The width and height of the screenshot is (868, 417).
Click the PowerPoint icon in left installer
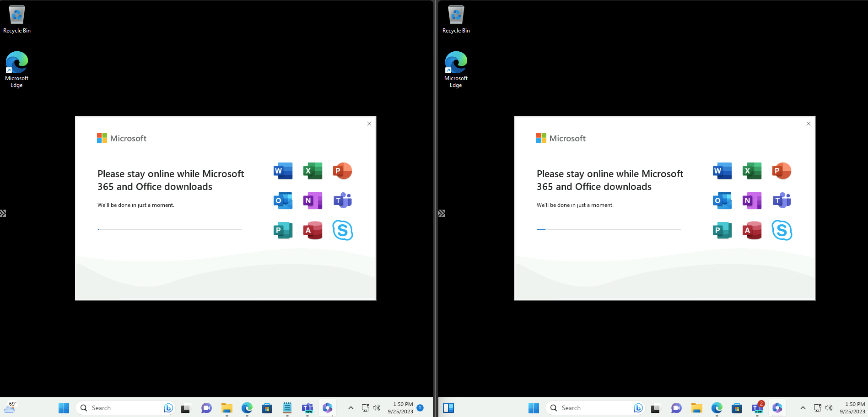342,171
